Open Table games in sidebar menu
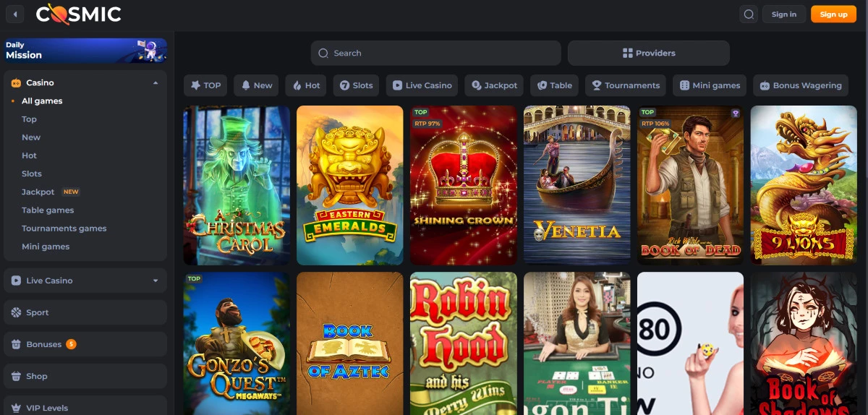The height and width of the screenshot is (415, 868). (x=48, y=210)
